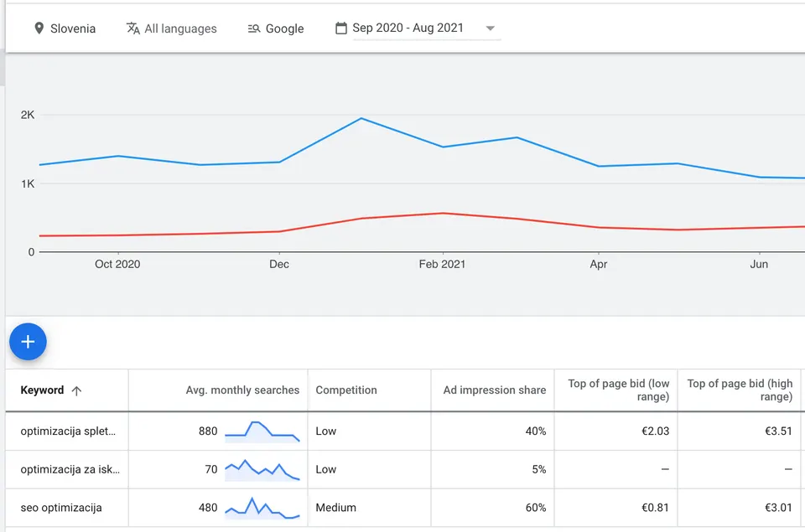This screenshot has width=805, height=532.
Task: Click the calendar icon next to date range
Action: 341,28
